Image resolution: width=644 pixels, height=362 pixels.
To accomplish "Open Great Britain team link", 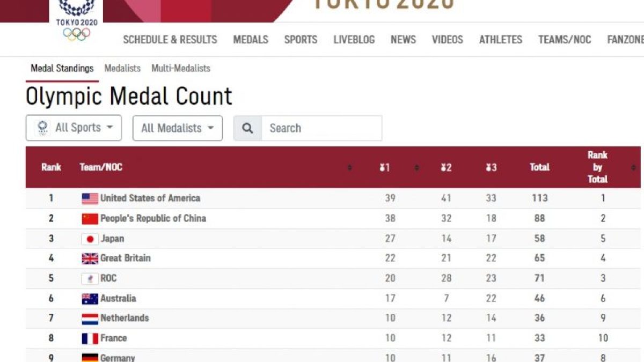I will [x=126, y=258].
